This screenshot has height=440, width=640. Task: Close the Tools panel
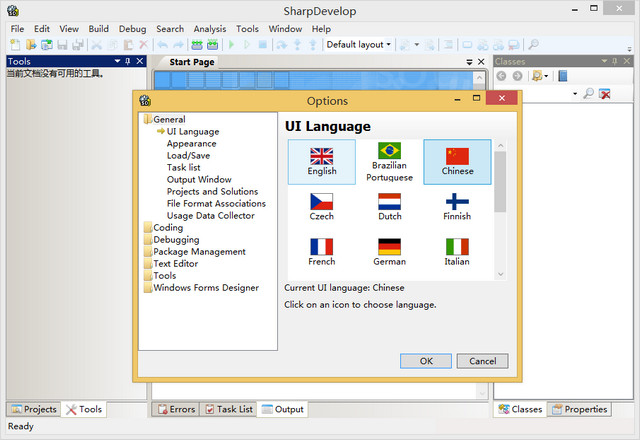click(x=140, y=61)
